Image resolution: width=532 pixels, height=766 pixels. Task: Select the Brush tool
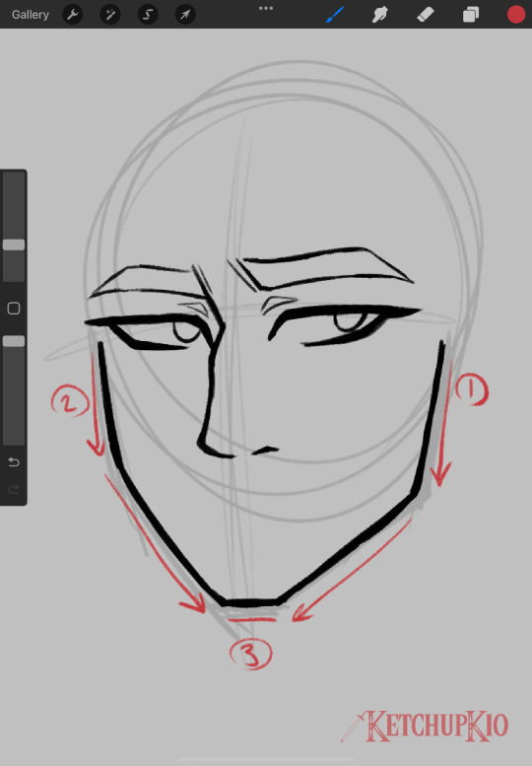pyautogui.click(x=335, y=15)
